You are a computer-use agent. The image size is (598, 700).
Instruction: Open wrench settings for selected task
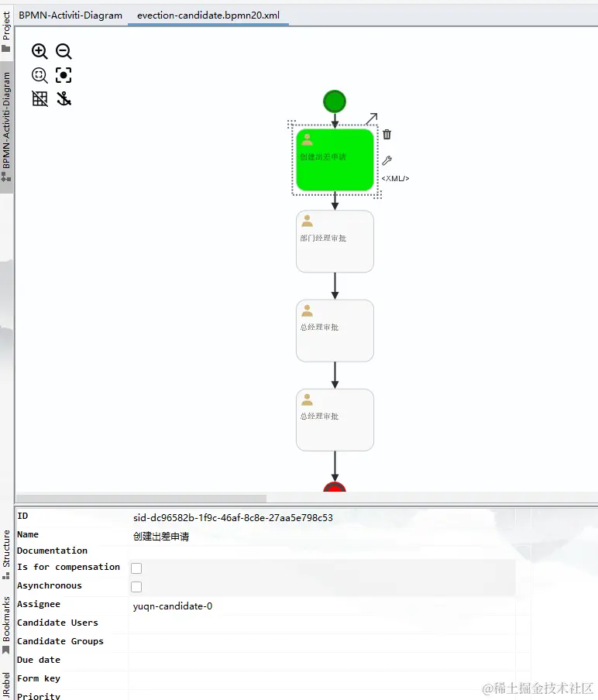(x=387, y=160)
